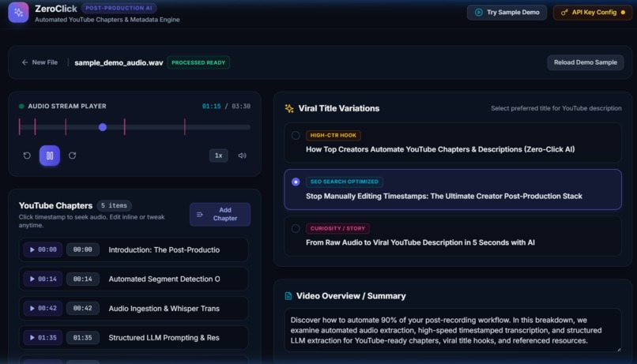Edit the 00:00 timestamp field

[x=83, y=250]
